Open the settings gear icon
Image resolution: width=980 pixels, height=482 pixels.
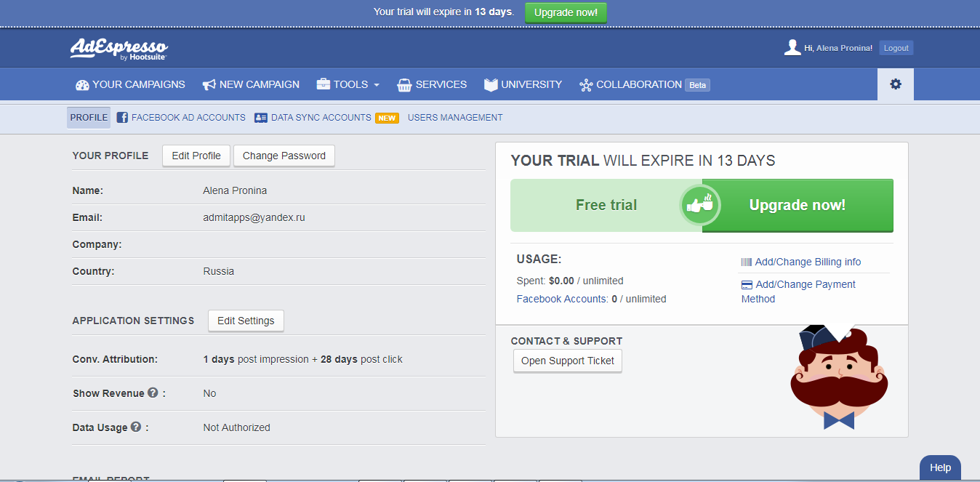896,84
